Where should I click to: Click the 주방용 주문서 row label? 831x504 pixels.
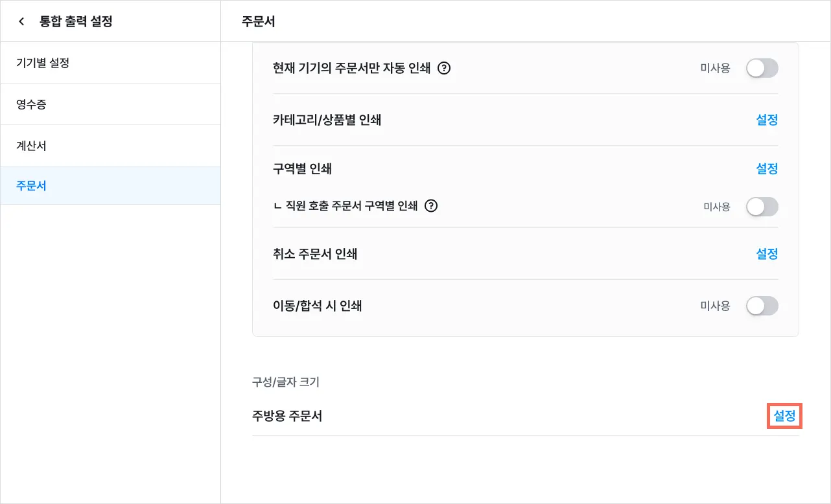[x=287, y=416]
